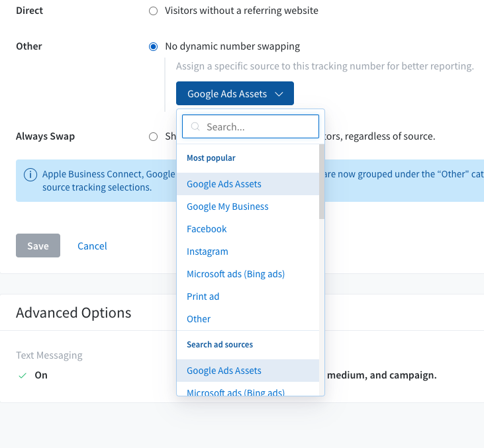Choose Print ad from source list
This screenshot has width=484, height=448.
pos(248,296)
